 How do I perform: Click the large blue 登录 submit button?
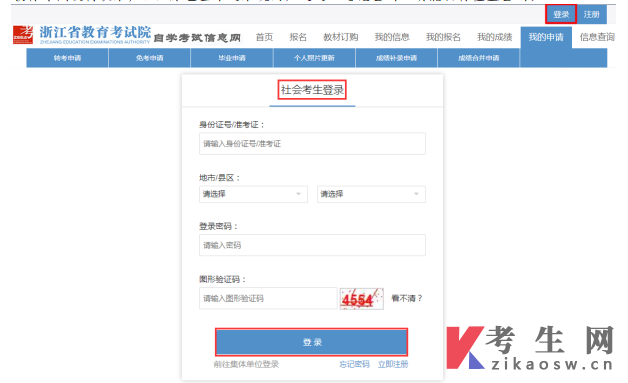tap(312, 343)
